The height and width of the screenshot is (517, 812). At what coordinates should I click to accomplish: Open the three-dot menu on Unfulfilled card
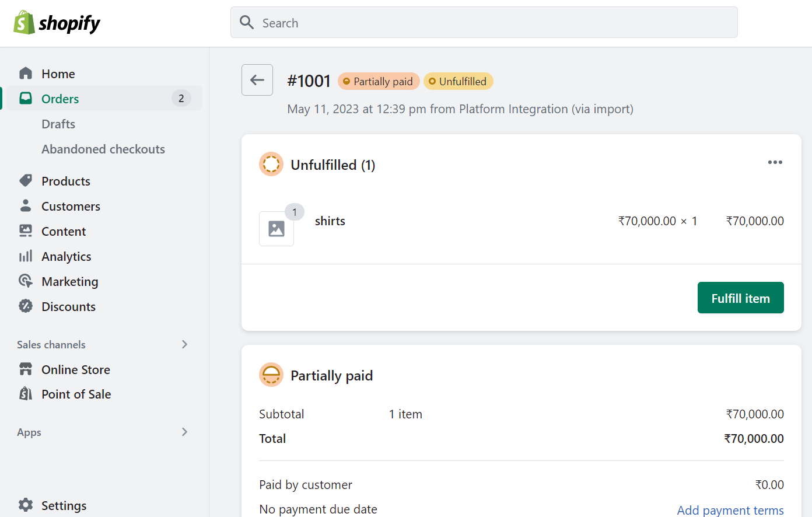coord(775,162)
